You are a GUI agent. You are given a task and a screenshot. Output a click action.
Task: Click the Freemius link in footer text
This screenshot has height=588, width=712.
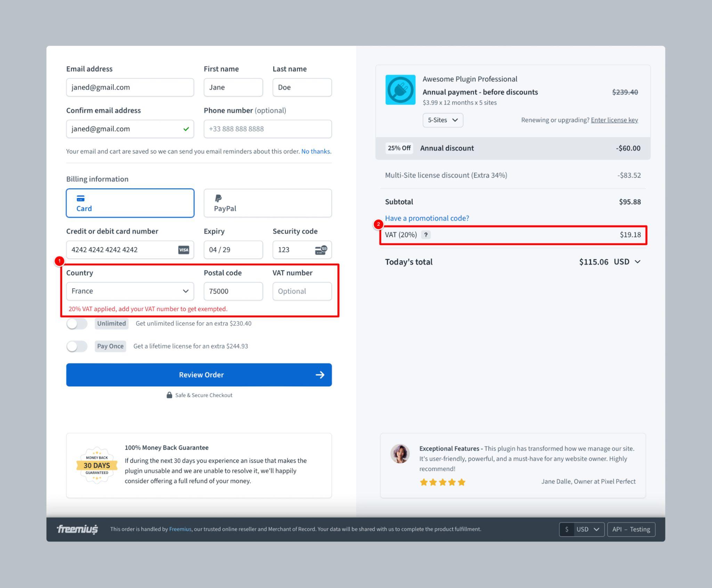pyautogui.click(x=180, y=529)
